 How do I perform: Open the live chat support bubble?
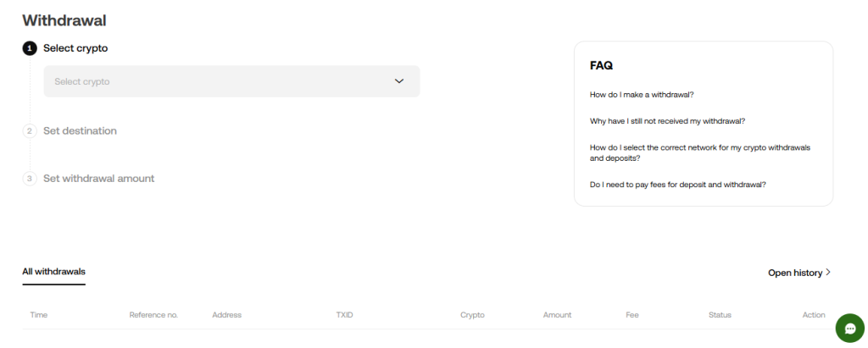tap(849, 328)
